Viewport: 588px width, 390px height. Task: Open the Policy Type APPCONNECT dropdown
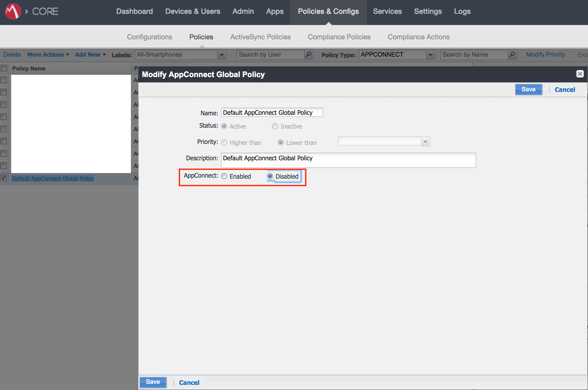tap(431, 55)
